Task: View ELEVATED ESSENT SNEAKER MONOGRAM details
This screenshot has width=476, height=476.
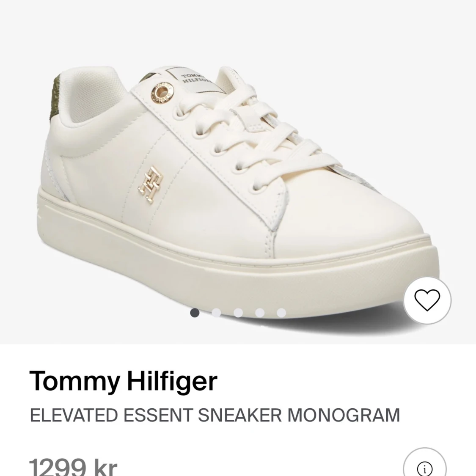Action: coord(214,415)
